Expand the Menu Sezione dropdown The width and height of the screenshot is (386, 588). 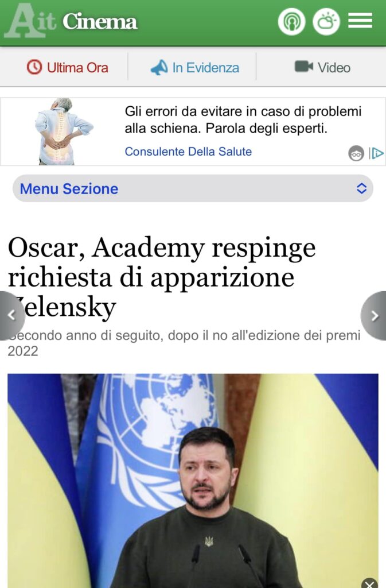[x=193, y=188]
